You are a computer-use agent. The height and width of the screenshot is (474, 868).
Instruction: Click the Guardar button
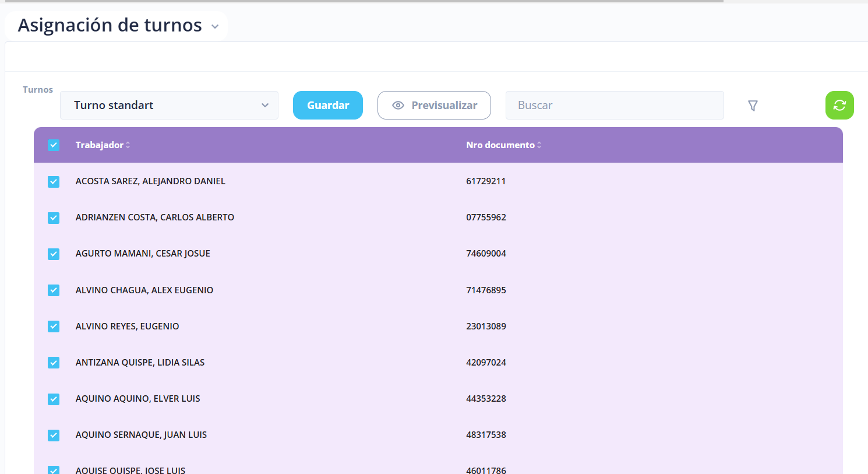(327, 106)
